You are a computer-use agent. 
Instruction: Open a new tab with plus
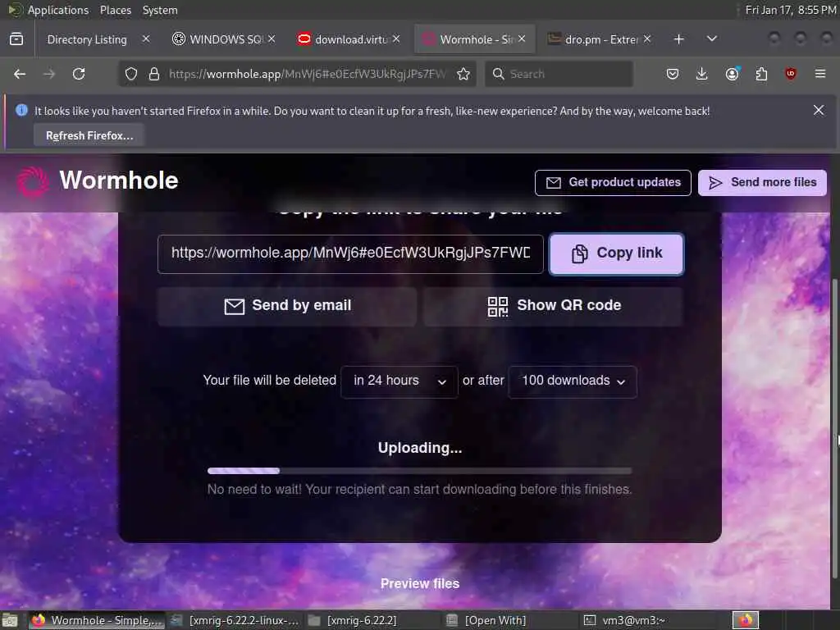pos(678,39)
